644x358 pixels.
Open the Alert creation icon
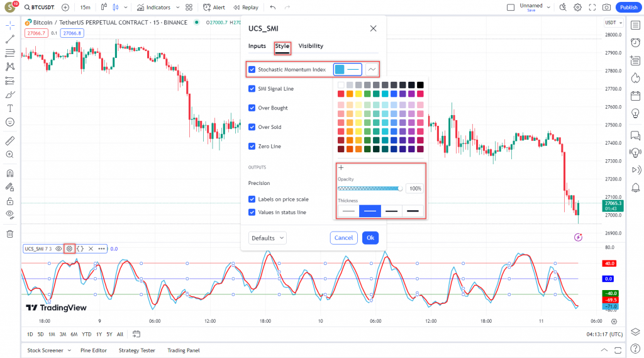(214, 8)
